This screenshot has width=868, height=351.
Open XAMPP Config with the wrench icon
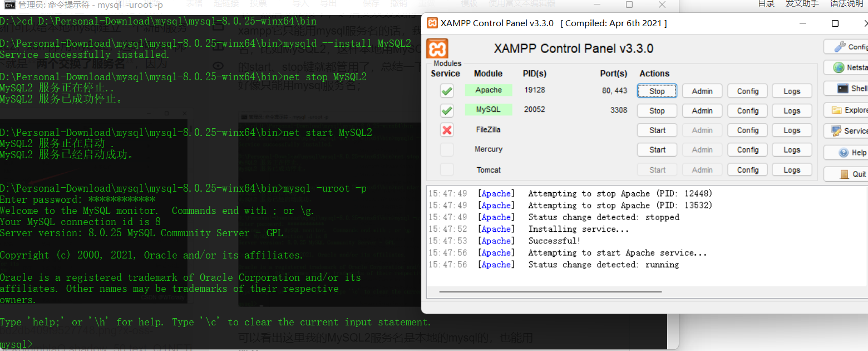846,47
